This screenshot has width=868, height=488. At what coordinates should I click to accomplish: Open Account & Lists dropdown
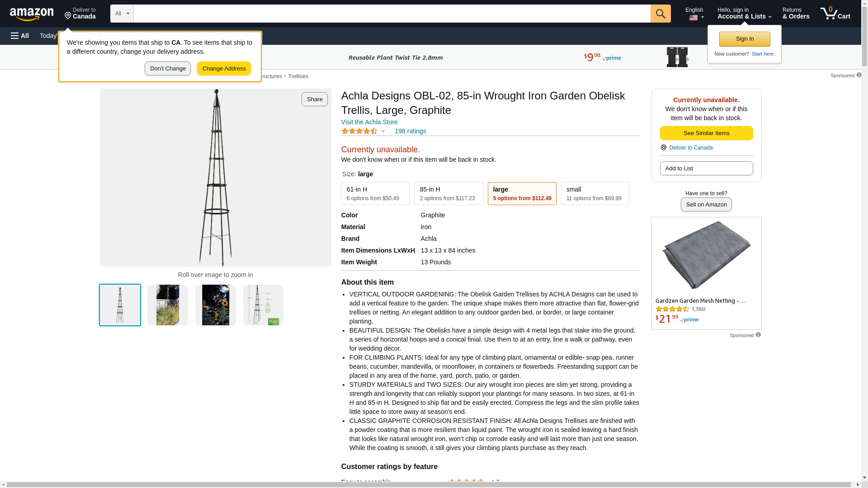click(744, 13)
